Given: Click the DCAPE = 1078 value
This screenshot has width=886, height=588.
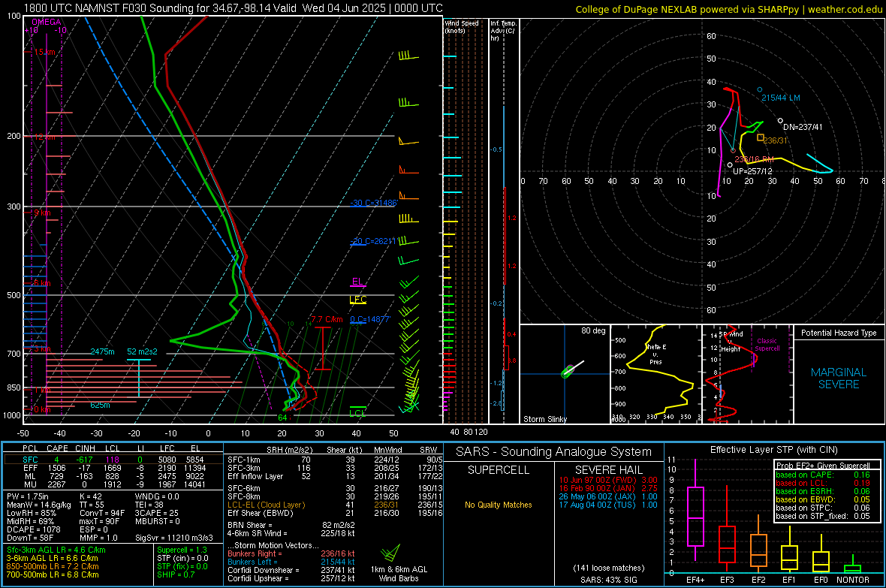Looking at the screenshot, I should 33,529.
